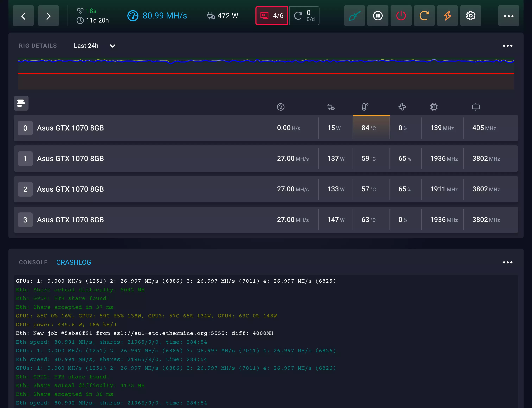532x408 pixels.
Task: Toggle the 4/6 GPU status indicator
Action: (x=272, y=16)
